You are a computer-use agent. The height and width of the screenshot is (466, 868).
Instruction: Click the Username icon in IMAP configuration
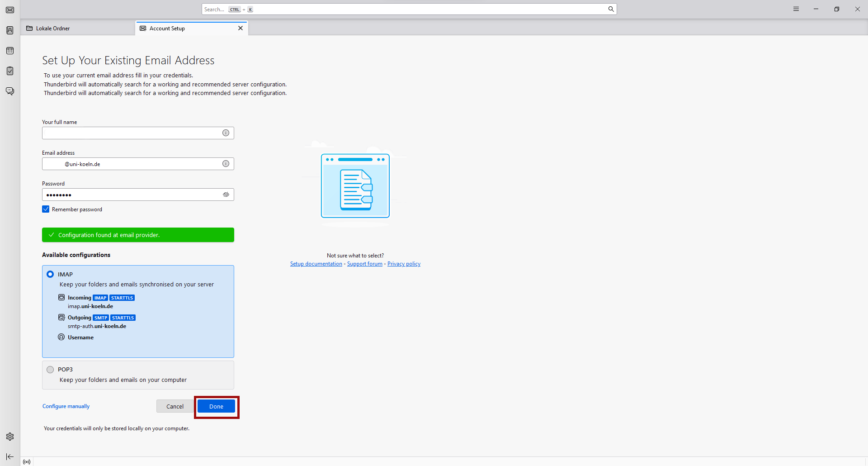click(61, 337)
